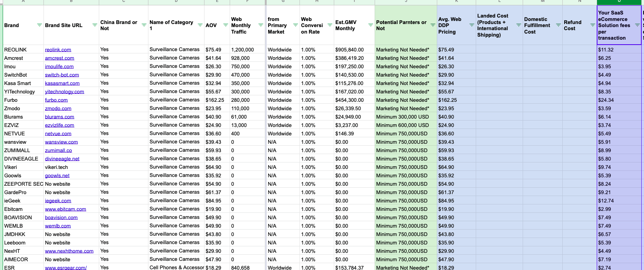
Task: Open filter for Landed Cost column
Action: [x=518, y=25]
